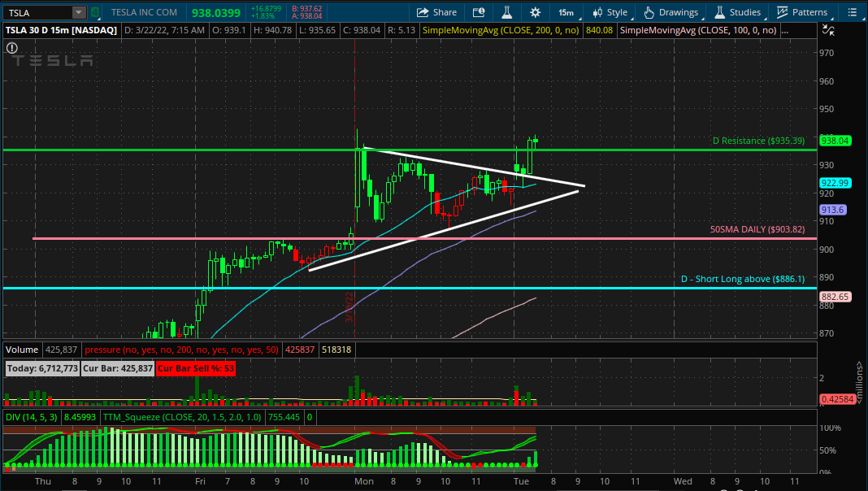Click the 882.65 price bubble
Screen dimensions: 868x491
click(x=835, y=297)
